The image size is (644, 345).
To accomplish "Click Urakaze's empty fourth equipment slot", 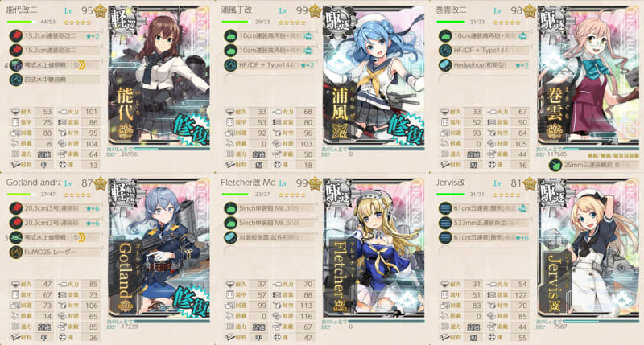I will (270, 80).
